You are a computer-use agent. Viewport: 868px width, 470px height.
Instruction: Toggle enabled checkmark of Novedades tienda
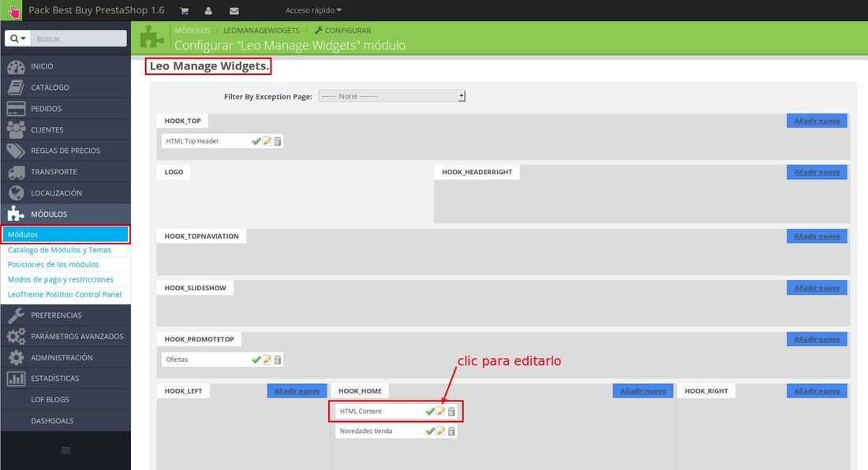tap(429, 431)
